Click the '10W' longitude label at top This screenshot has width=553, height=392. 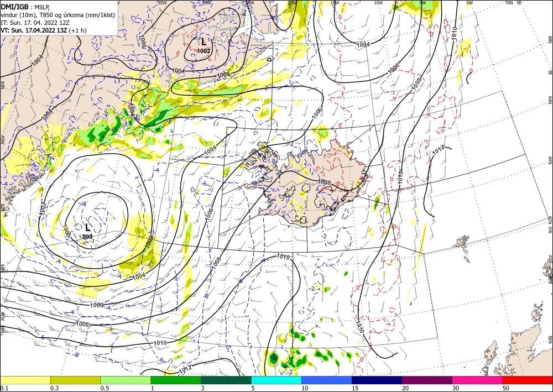pyautogui.click(x=378, y=2)
